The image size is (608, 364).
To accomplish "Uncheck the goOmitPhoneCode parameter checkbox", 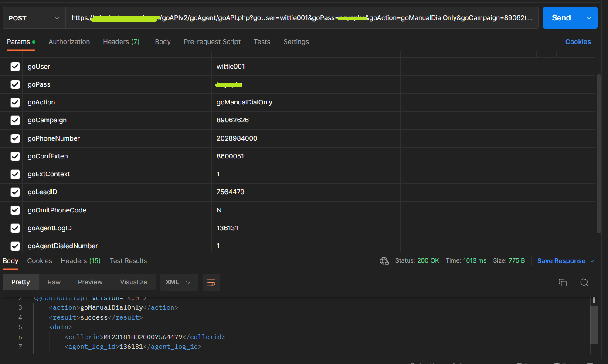I will pyautogui.click(x=15, y=210).
